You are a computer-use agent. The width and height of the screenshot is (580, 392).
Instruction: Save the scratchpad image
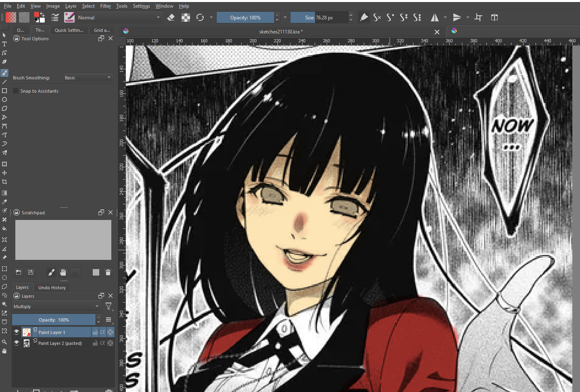(x=30, y=273)
